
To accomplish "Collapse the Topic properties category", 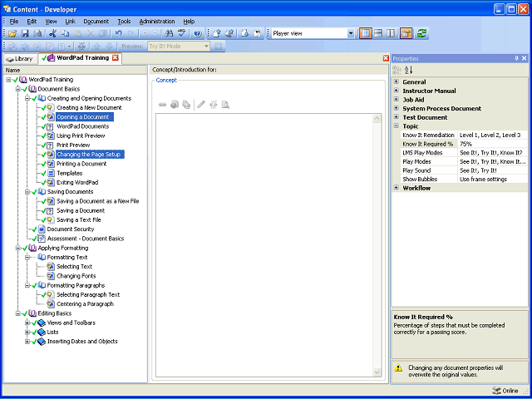I will (396, 126).
